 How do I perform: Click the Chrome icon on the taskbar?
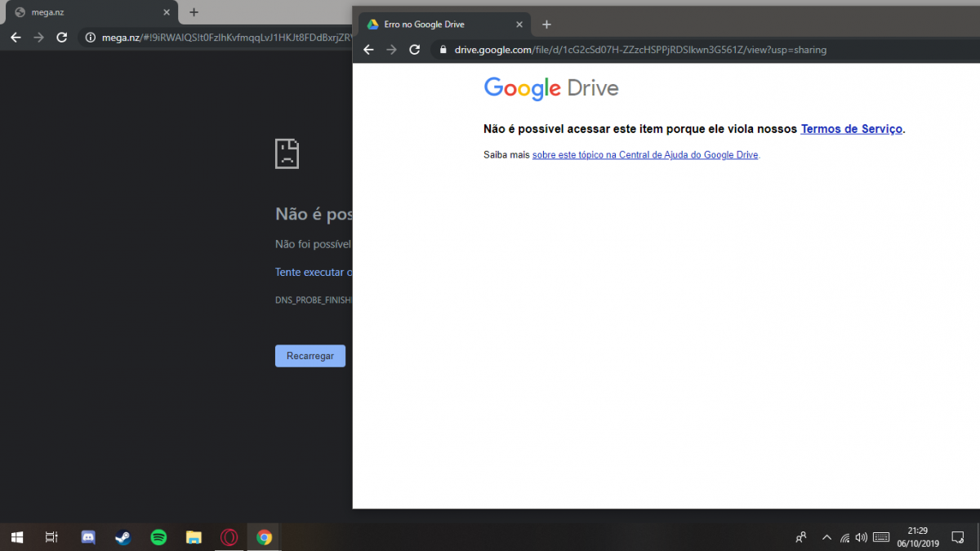tap(264, 537)
